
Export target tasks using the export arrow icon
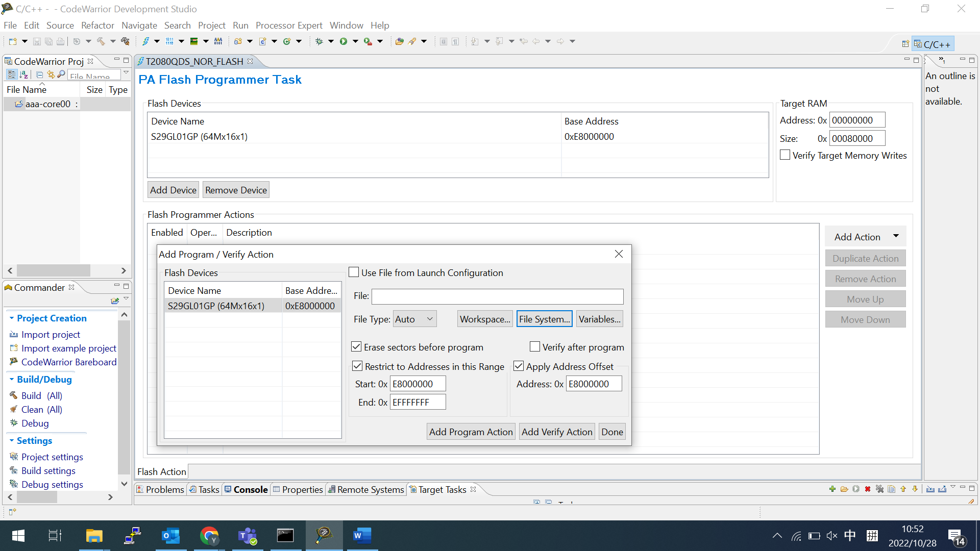point(942,489)
